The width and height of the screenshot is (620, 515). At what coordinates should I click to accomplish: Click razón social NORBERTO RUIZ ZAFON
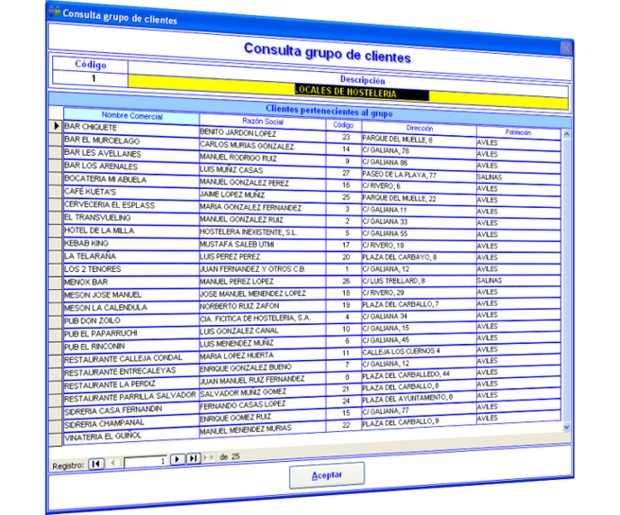240,306
